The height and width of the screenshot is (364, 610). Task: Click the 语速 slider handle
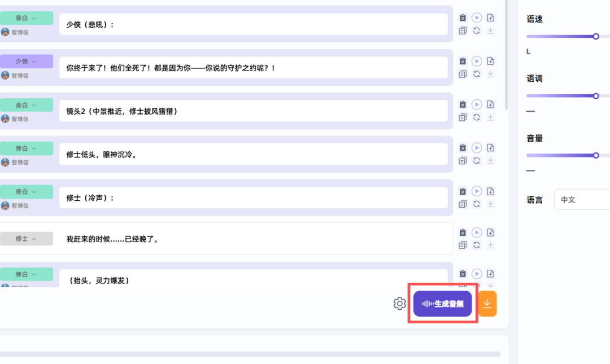coord(595,36)
